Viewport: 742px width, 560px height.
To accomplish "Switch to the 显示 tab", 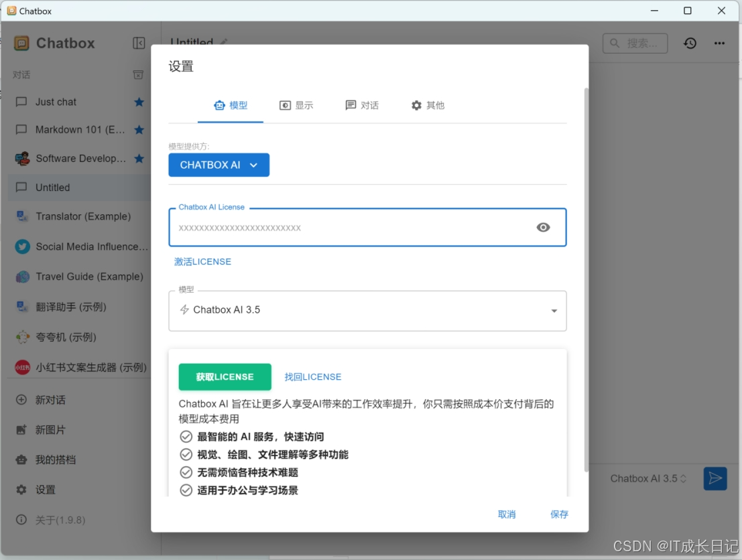I will (296, 105).
